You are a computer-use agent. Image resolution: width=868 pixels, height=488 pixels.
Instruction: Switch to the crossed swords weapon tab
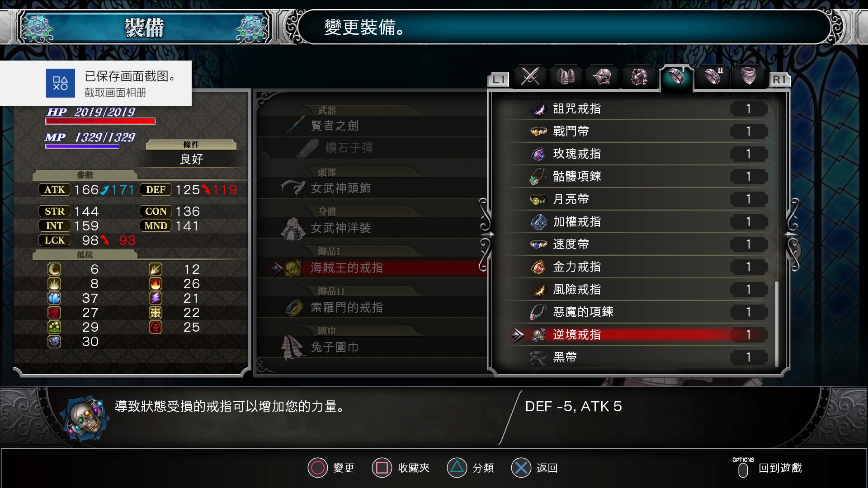click(x=530, y=76)
